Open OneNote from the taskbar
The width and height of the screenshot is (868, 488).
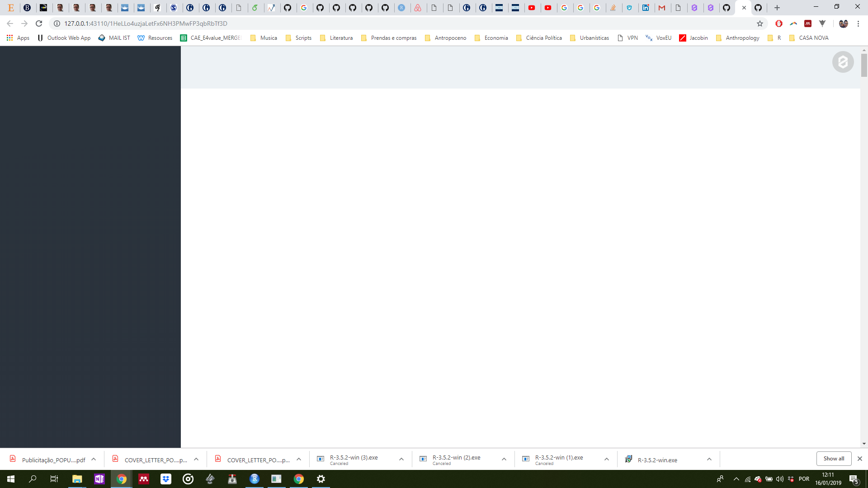tap(99, 479)
